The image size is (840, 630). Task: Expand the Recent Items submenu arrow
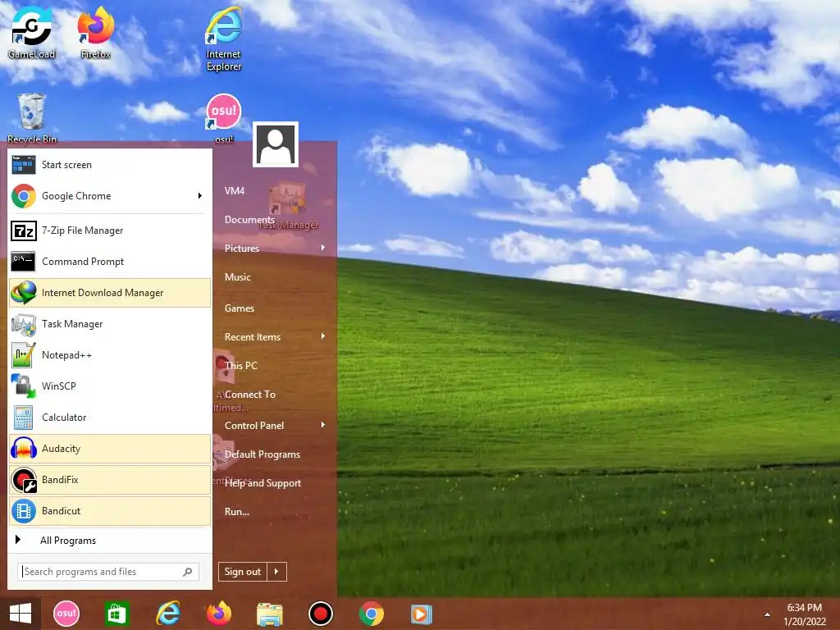(x=323, y=336)
